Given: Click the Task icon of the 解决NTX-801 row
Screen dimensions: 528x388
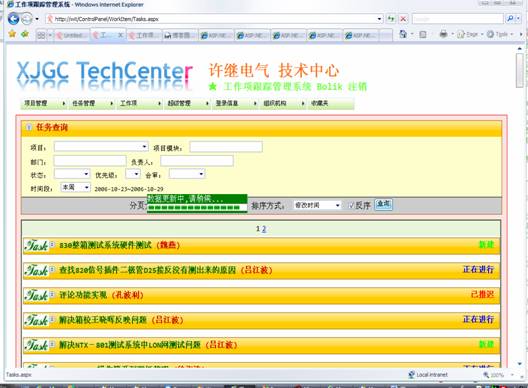Looking at the screenshot, I should coord(36,345).
